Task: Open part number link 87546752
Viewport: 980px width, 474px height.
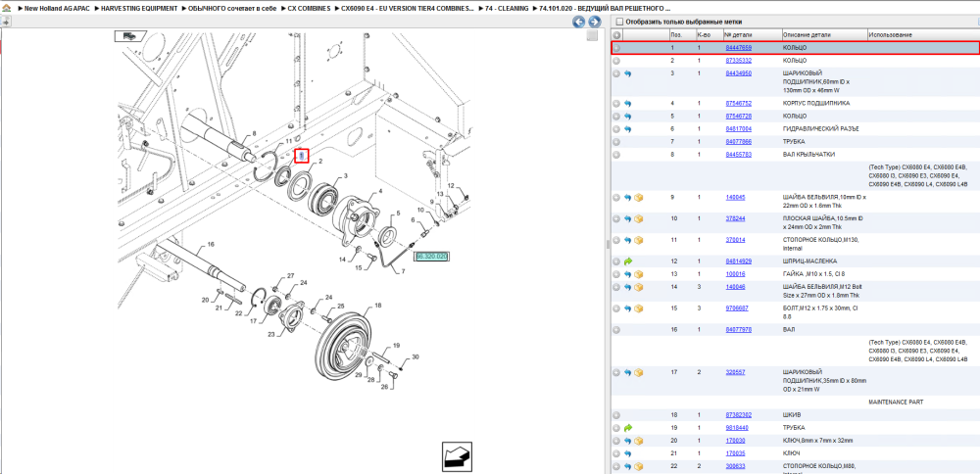Action: [738, 103]
